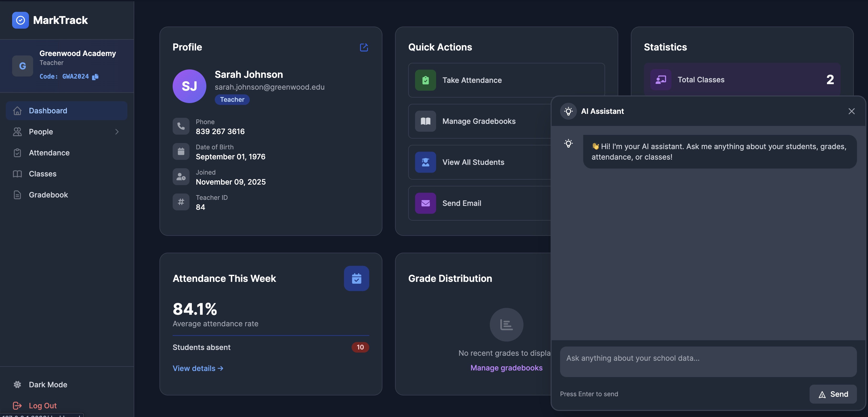Click the Manage gradebooks link
Image resolution: width=868 pixels, height=417 pixels.
(506, 368)
